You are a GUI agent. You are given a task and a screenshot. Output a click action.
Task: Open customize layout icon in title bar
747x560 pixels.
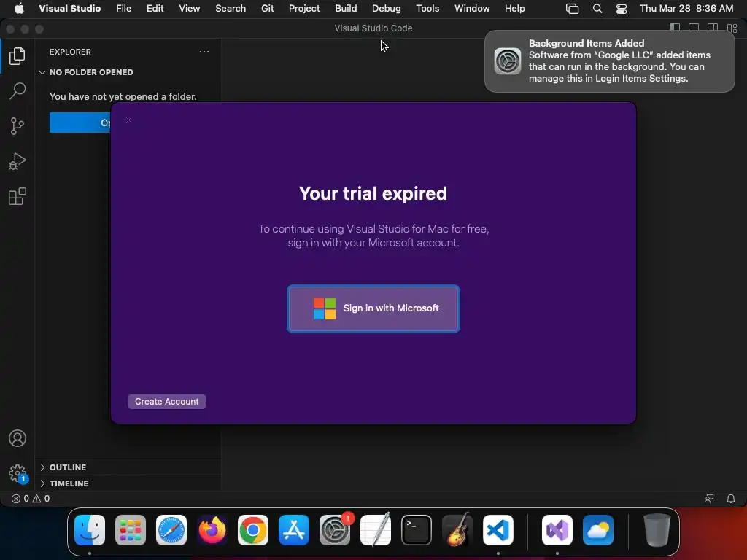click(x=732, y=28)
